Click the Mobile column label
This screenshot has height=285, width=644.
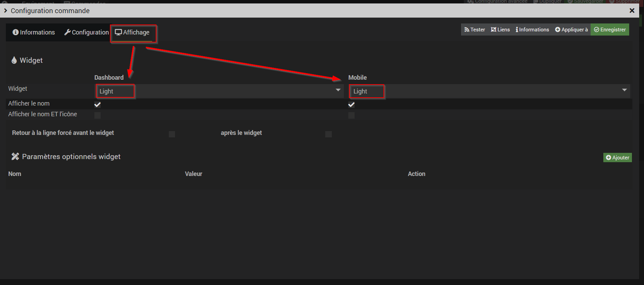click(x=358, y=78)
